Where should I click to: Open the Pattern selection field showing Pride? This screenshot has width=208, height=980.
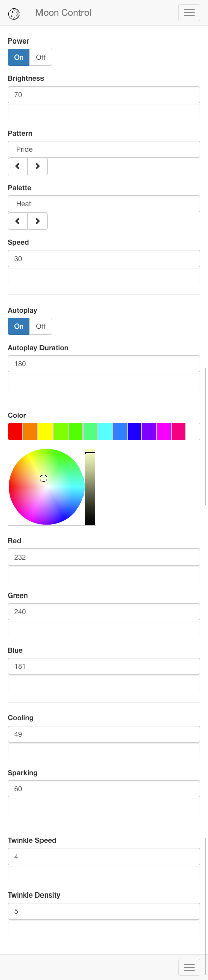click(x=104, y=149)
